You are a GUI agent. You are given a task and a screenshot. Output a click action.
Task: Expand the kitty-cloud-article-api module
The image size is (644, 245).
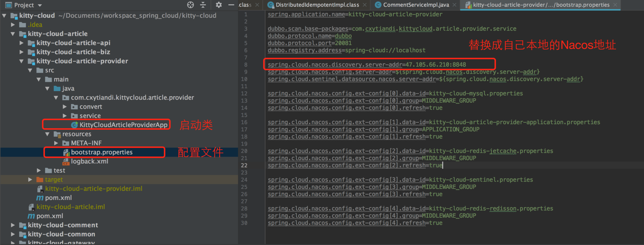click(x=21, y=43)
